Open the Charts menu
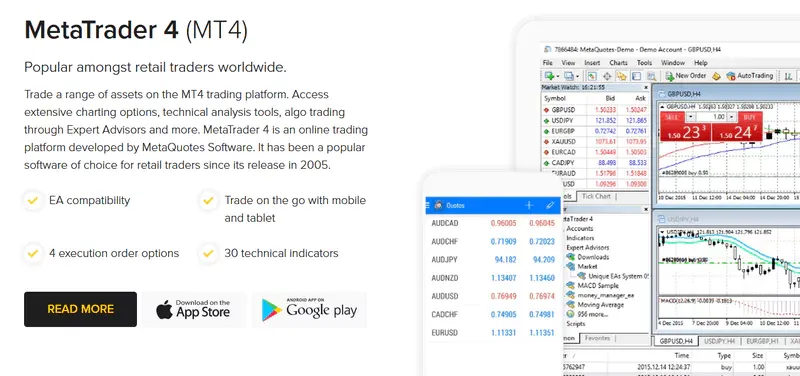The image size is (800, 376). [618, 63]
